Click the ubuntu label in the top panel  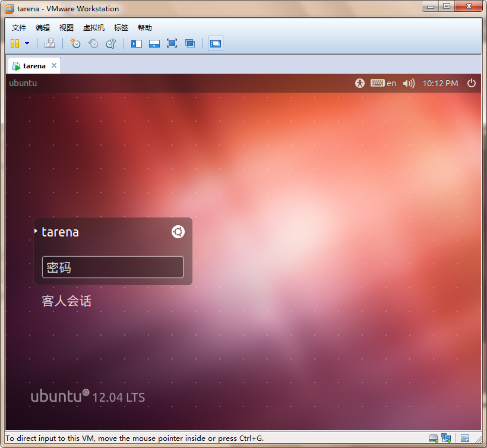coord(23,83)
